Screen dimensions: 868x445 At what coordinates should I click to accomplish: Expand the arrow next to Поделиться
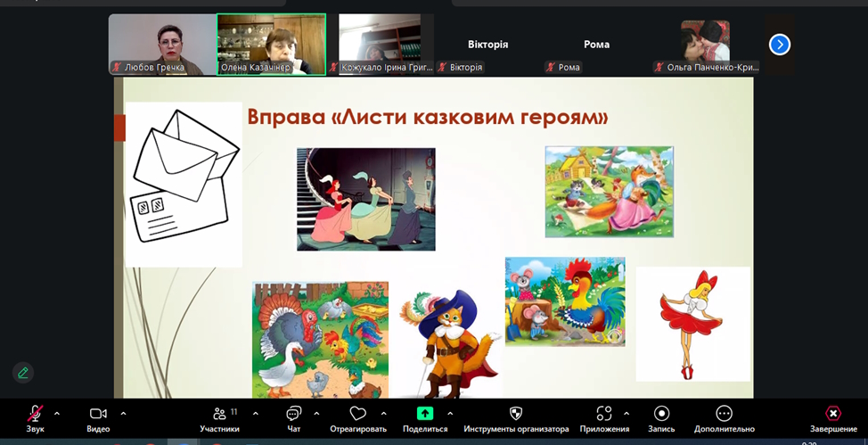[x=450, y=414]
